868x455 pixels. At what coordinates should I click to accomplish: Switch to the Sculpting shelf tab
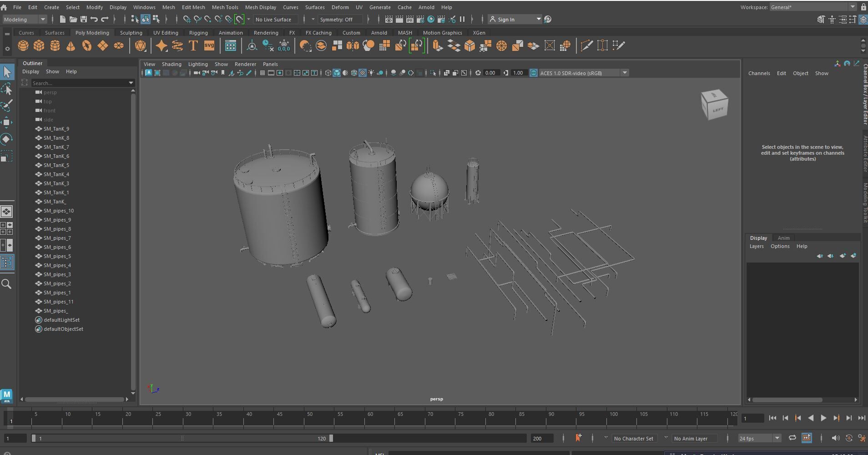coord(131,33)
